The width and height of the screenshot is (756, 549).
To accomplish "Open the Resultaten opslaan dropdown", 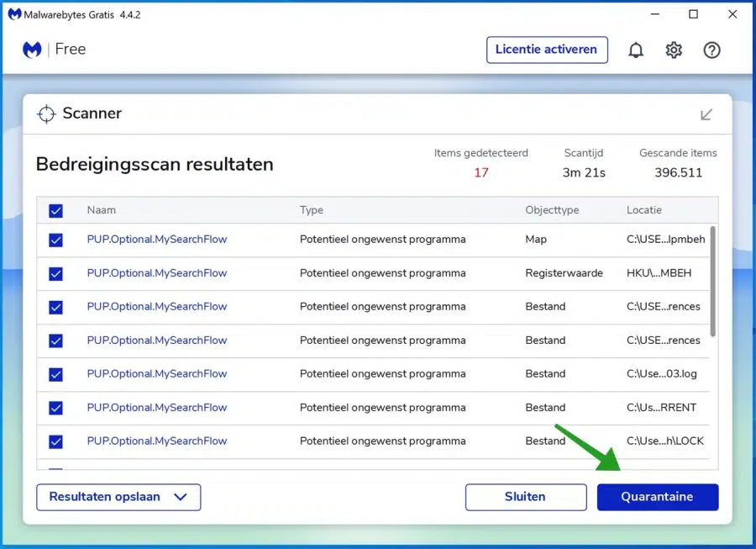I will (118, 497).
